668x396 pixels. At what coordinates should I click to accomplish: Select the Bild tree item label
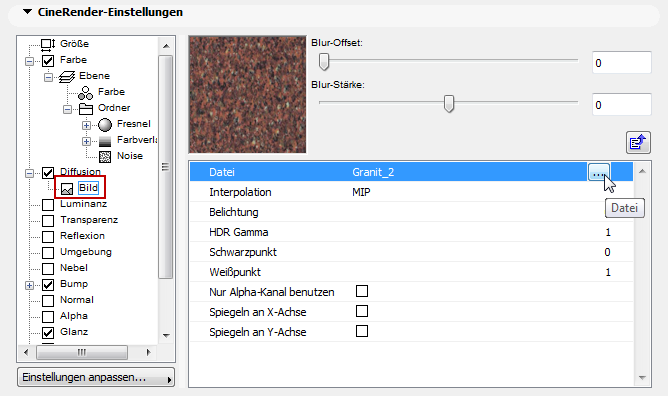[89, 188]
